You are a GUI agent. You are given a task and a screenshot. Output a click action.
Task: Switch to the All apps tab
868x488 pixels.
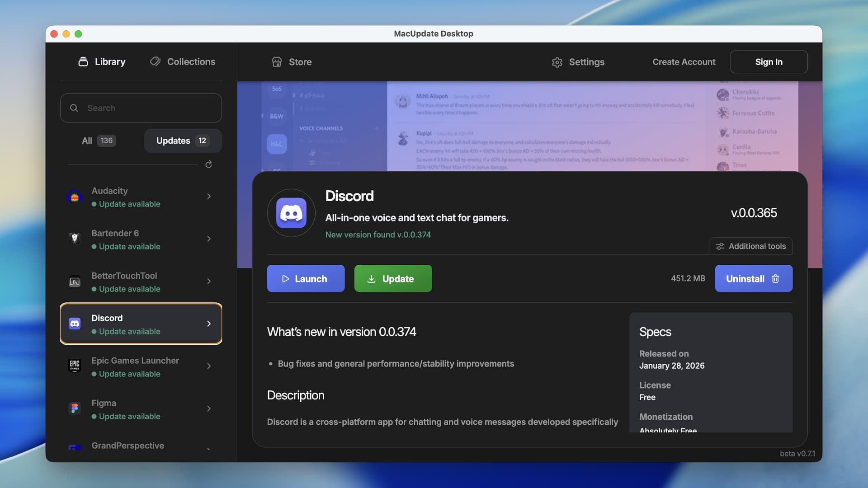(x=98, y=141)
